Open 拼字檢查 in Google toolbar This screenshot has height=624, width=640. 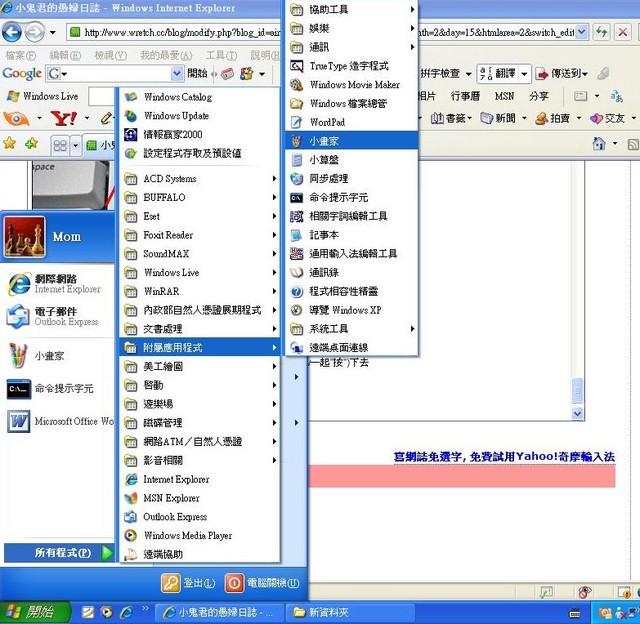click(x=440, y=73)
